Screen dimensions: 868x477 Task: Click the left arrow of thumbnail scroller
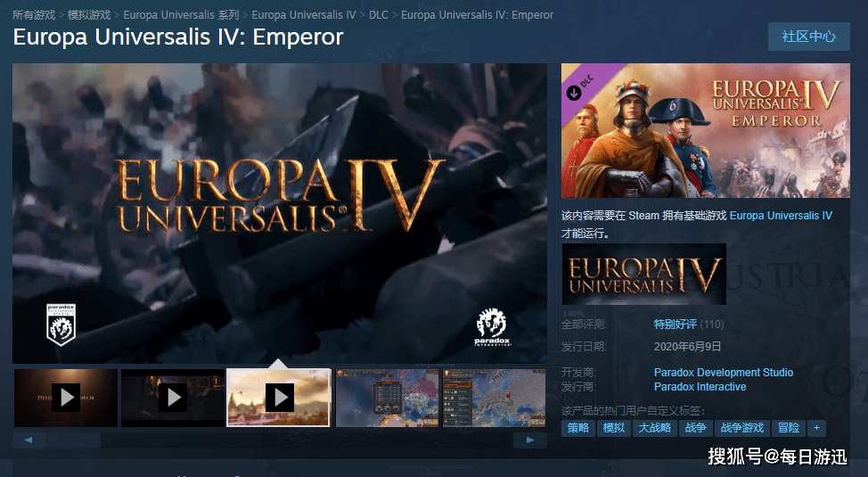29,440
